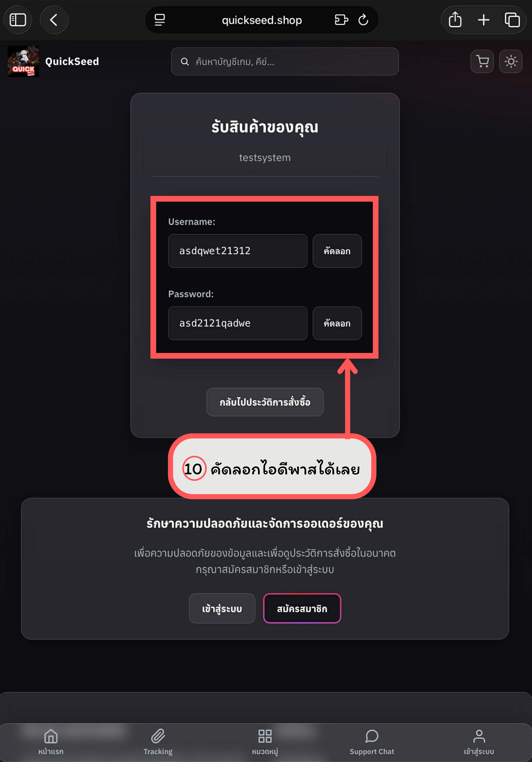
Task: Click the extensions icon in address bar
Action: tap(341, 20)
